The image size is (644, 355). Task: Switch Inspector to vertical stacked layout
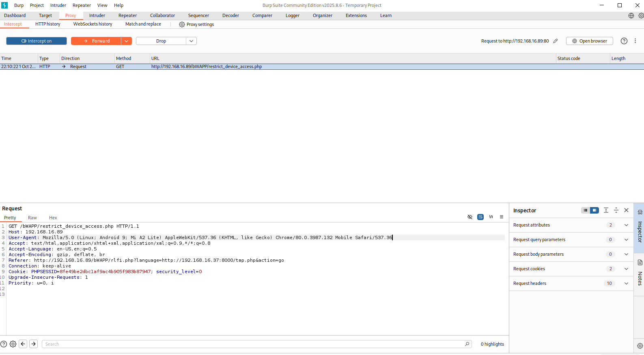(585, 210)
